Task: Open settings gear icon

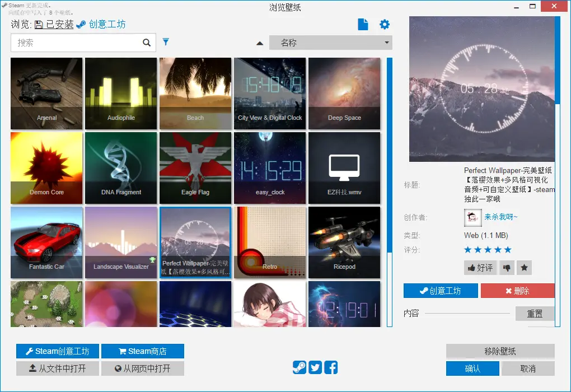Action: coord(385,25)
